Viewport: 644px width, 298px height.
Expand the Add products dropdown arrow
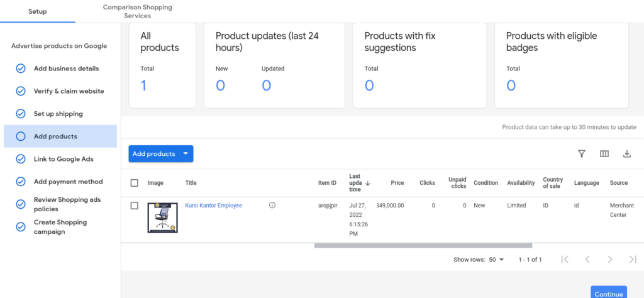(x=186, y=153)
